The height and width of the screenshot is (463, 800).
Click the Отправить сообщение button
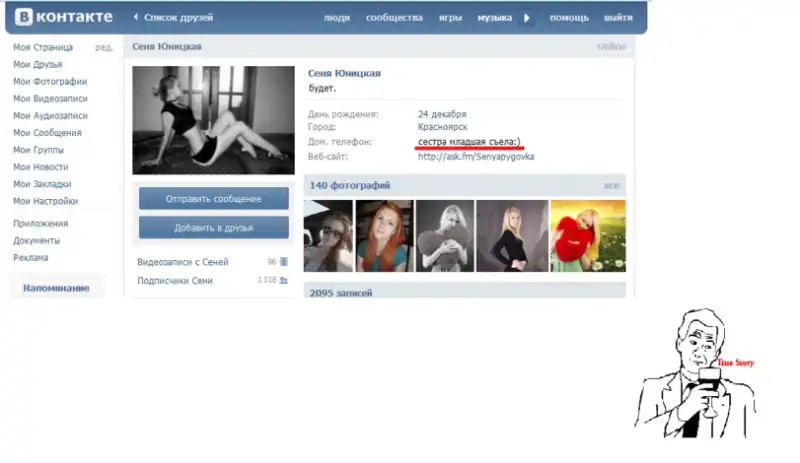(213, 198)
